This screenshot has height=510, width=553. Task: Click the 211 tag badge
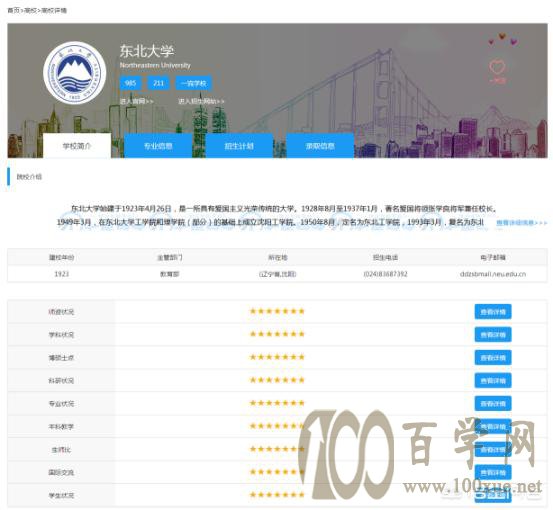(159, 83)
